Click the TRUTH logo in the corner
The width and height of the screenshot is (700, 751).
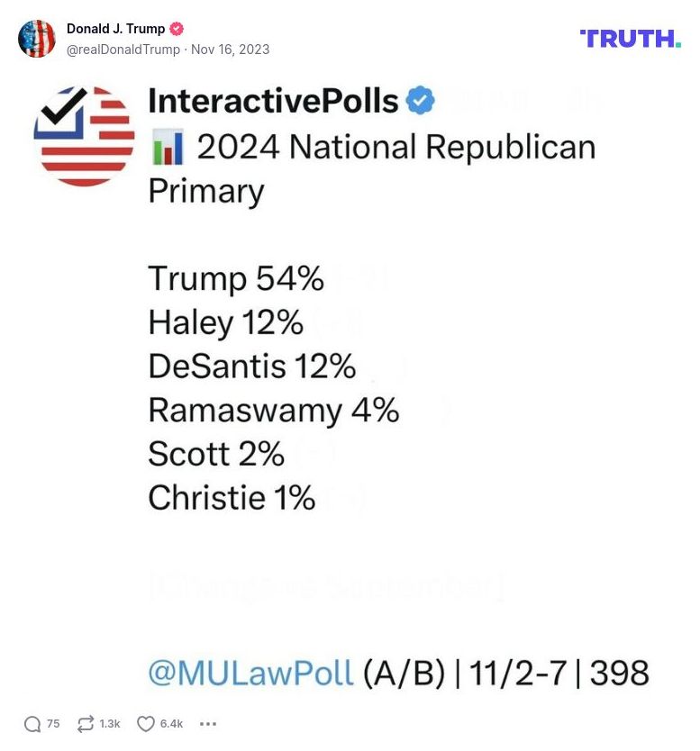coord(631,38)
